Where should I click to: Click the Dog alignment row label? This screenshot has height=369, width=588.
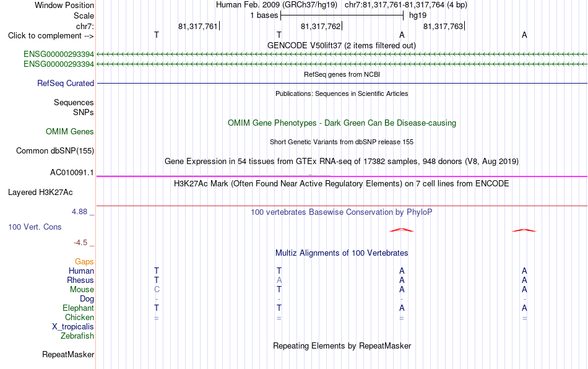[87, 299]
